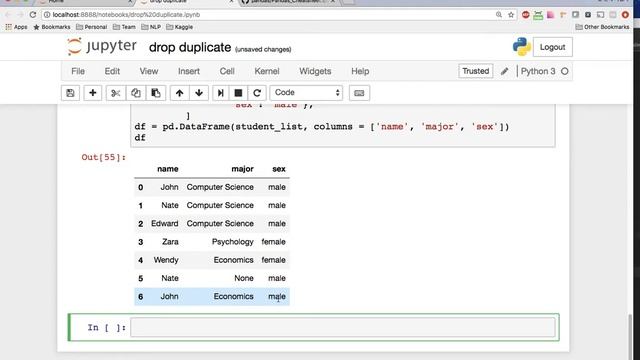Open the Cell menu
The height and width of the screenshot is (360, 640).
[227, 71]
